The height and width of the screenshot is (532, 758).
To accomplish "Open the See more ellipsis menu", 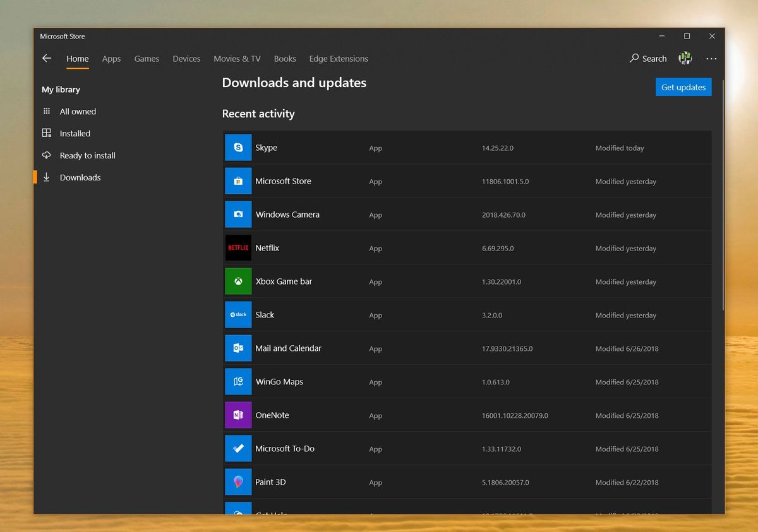I will [x=711, y=58].
